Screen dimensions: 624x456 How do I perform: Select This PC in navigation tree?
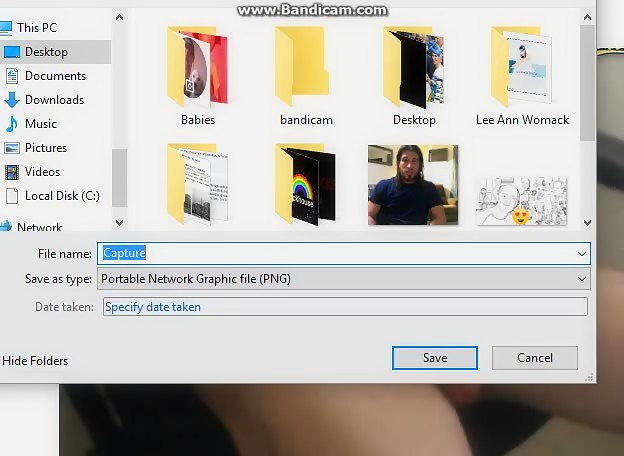(x=37, y=28)
